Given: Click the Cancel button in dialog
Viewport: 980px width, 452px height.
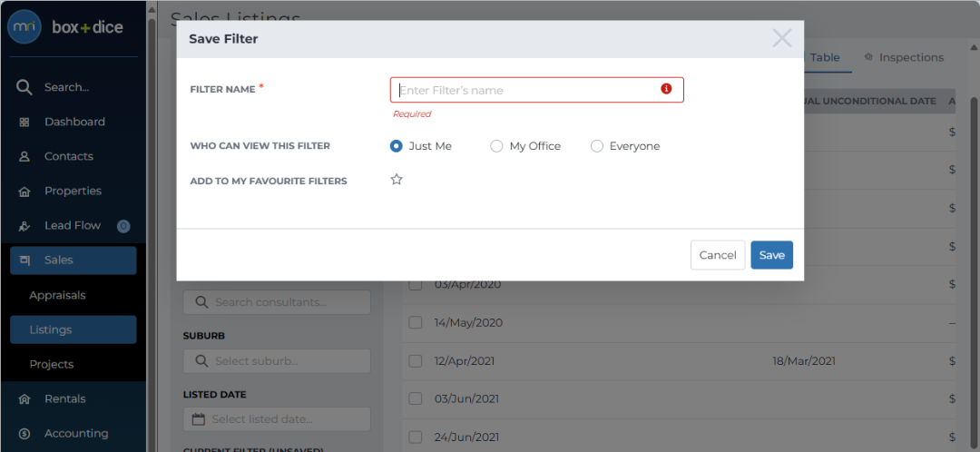Looking at the screenshot, I should 718,255.
